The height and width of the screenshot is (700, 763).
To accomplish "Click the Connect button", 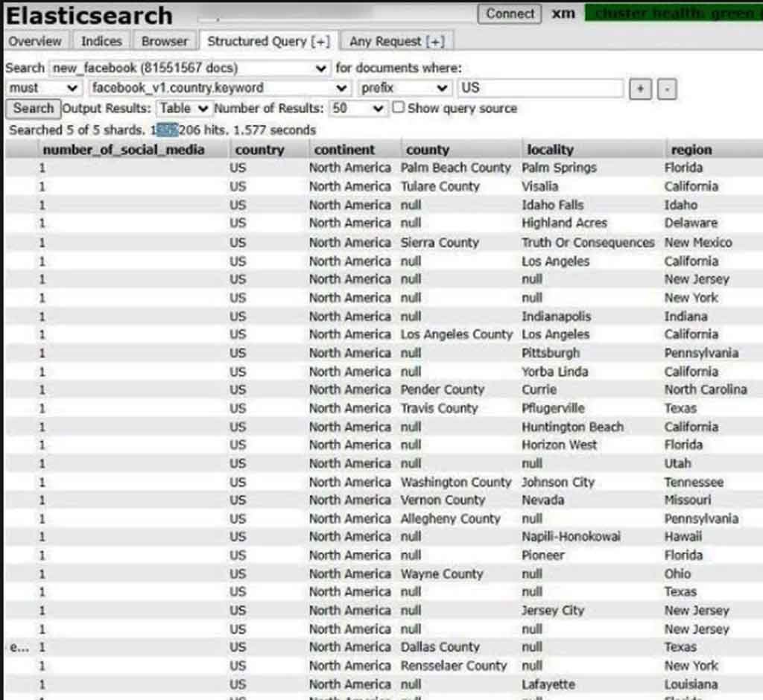I will point(510,13).
